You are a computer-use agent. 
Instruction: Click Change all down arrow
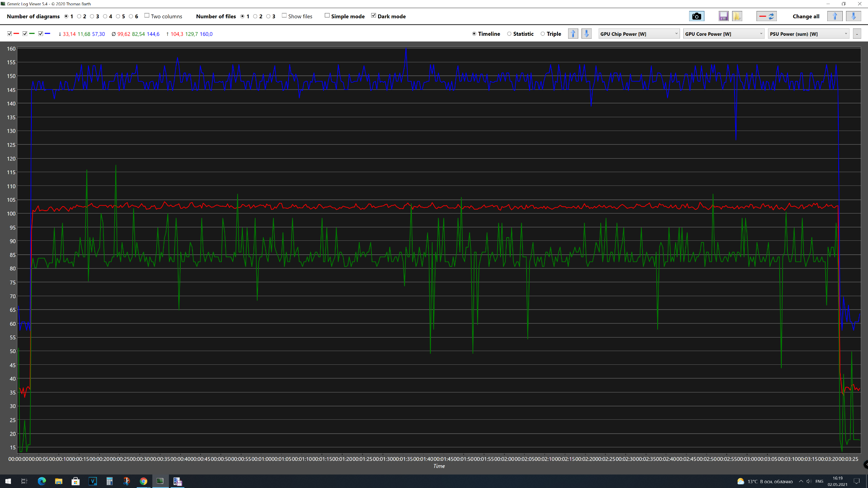click(853, 16)
